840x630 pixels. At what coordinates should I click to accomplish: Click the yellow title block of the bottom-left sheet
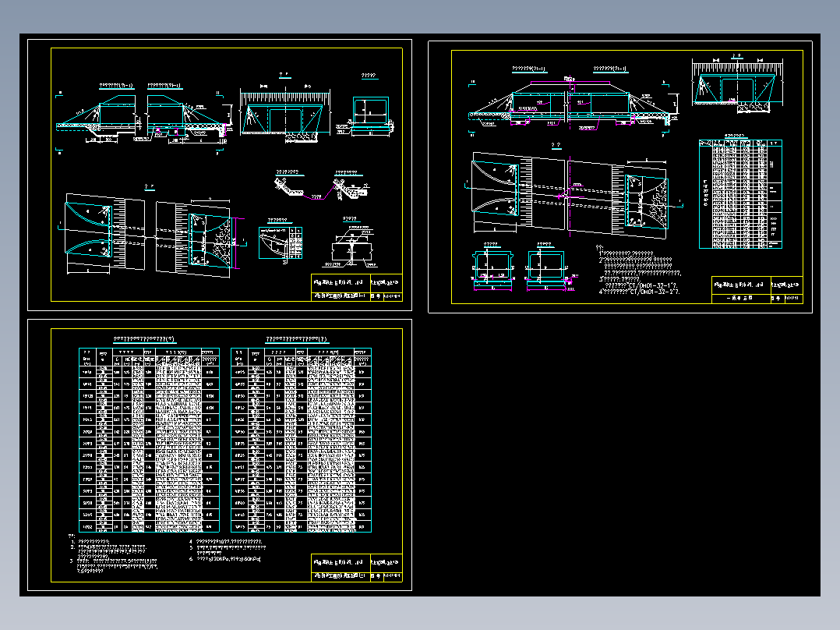tap(357, 568)
